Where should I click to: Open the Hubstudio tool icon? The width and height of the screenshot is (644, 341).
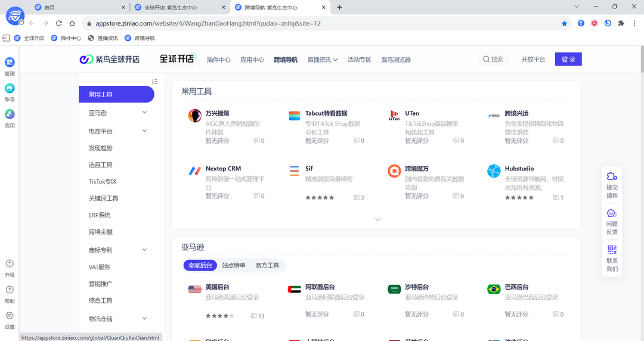494,170
